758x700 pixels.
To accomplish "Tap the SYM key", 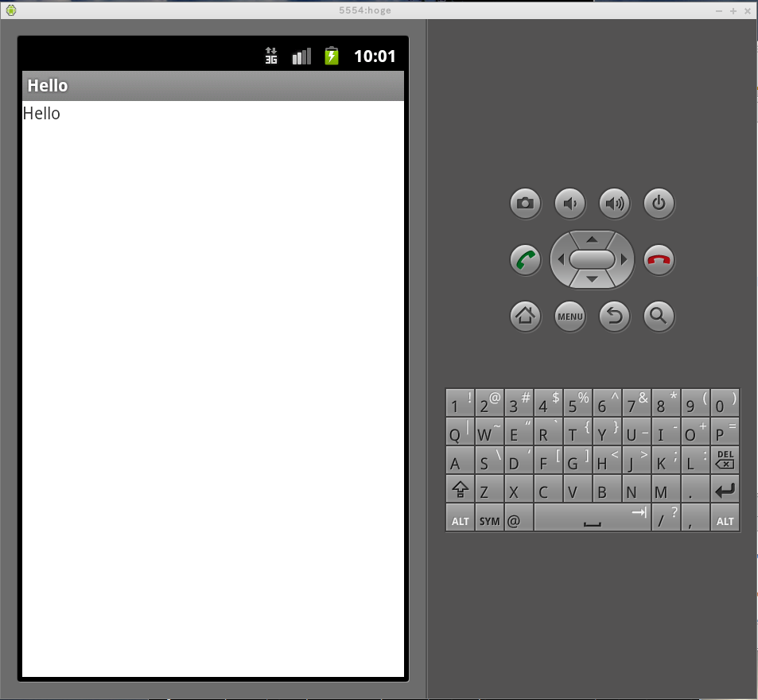I will [x=490, y=517].
